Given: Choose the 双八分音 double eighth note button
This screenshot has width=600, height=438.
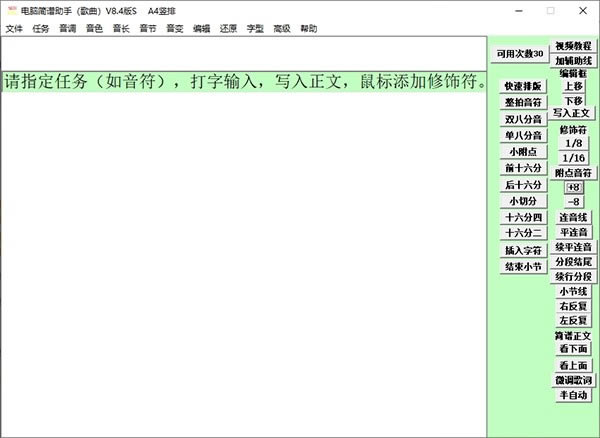Looking at the screenshot, I should [522, 119].
